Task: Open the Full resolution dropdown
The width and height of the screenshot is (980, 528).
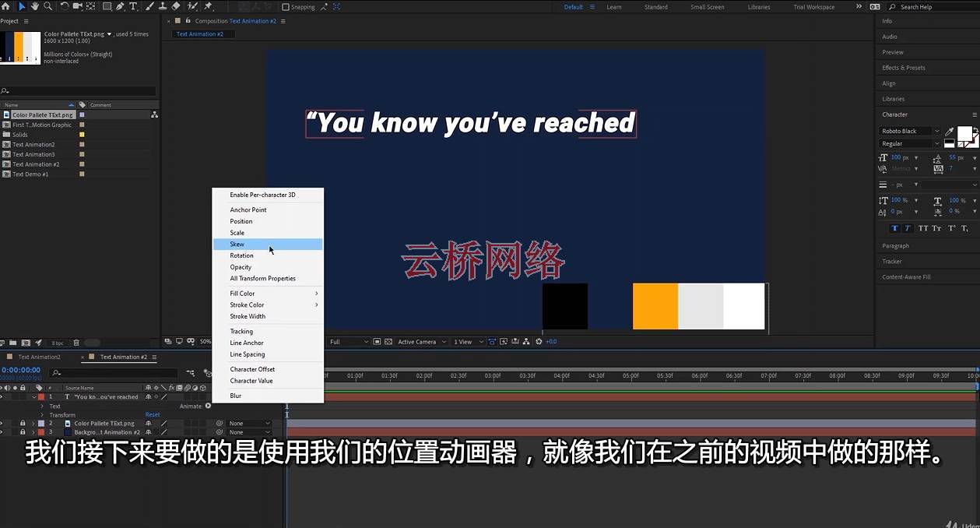Action: (347, 342)
